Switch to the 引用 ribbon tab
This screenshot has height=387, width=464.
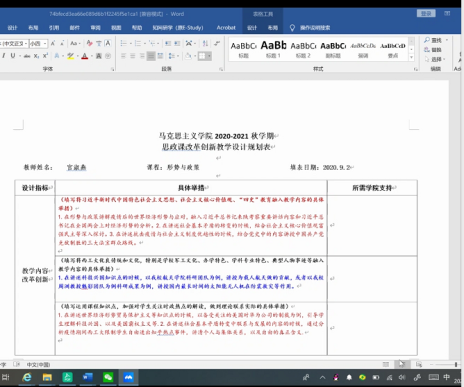54,28
